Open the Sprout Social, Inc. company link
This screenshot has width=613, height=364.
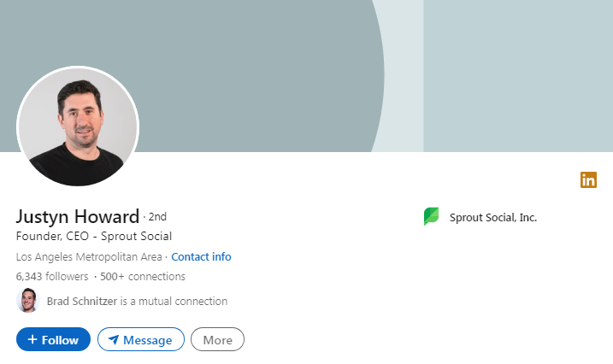(493, 217)
